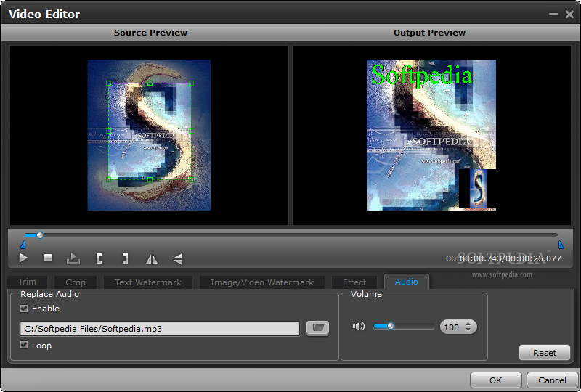Viewport: 581px width, 392px height.
Task: Click the bottom-right crop handle in Source Preview
Action: (191, 180)
